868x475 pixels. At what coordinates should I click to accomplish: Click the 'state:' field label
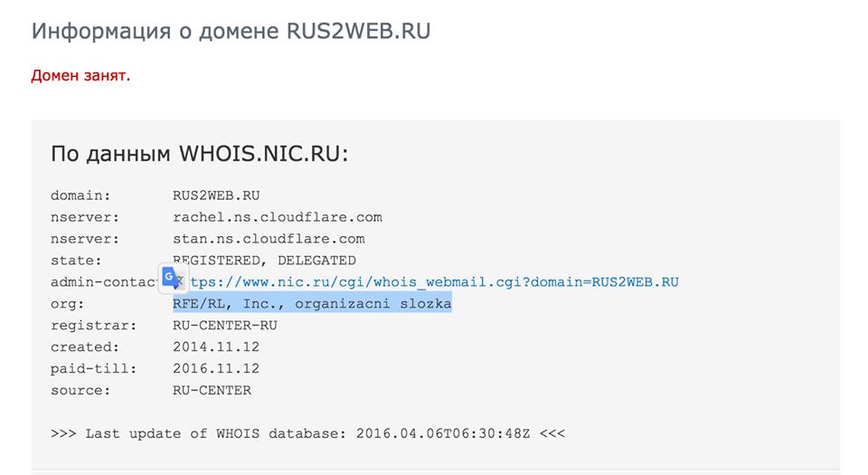point(76,261)
